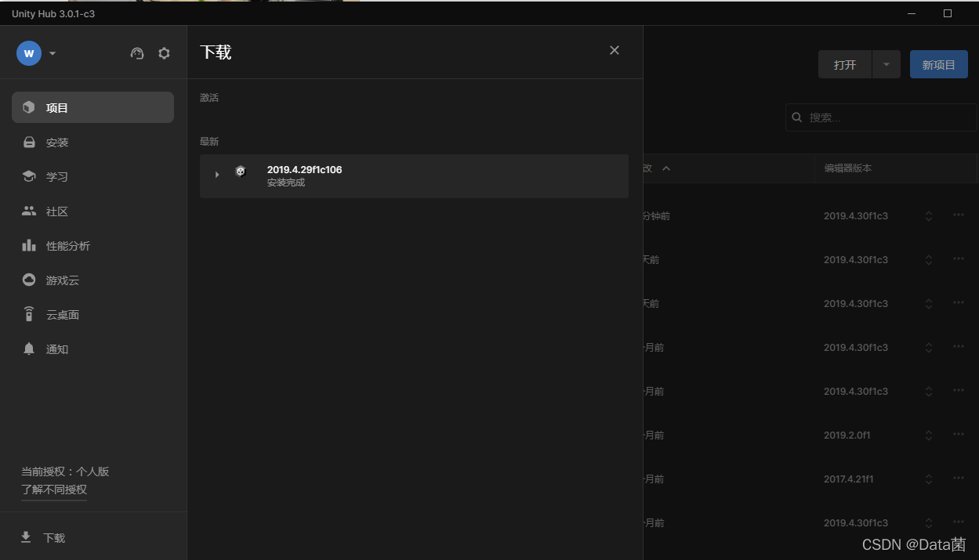The image size is (979, 560).
Task: Change editor version selector for 2017.4.21f1 row
Action: [x=929, y=479]
